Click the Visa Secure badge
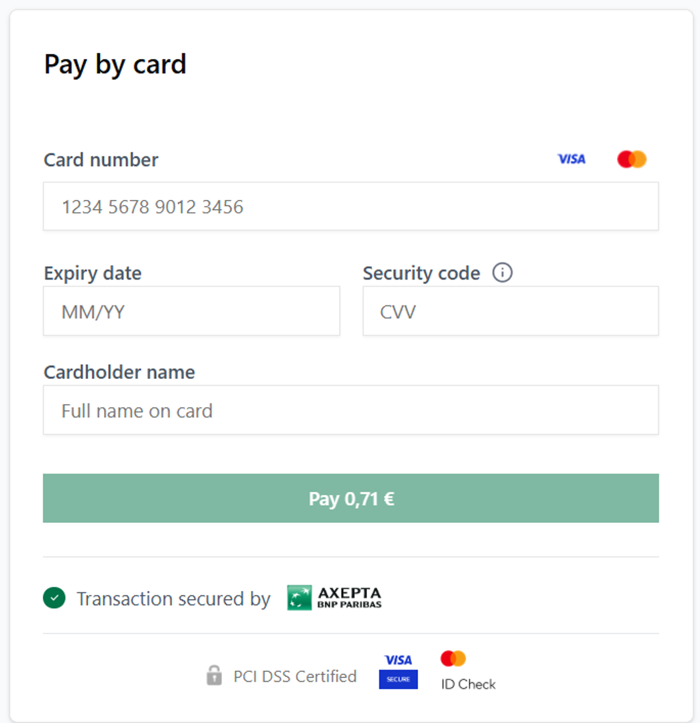The width and height of the screenshot is (700, 723). click(x=398, y=671)
